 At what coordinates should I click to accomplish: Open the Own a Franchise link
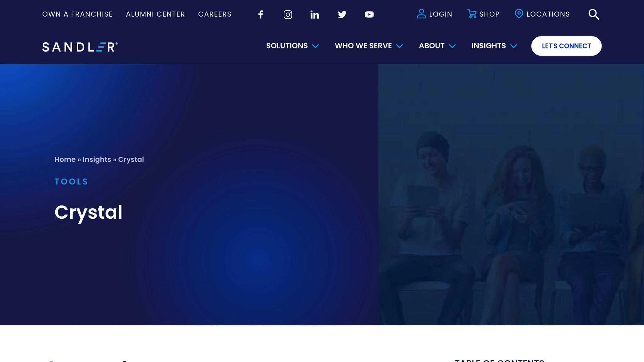(77, 14)
